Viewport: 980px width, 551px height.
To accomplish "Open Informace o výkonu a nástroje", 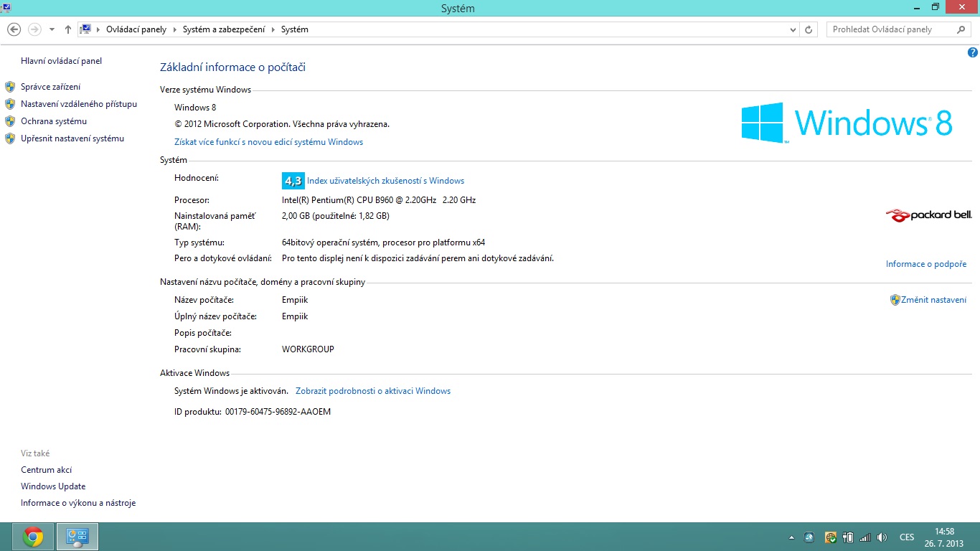I will pos(78,503).
